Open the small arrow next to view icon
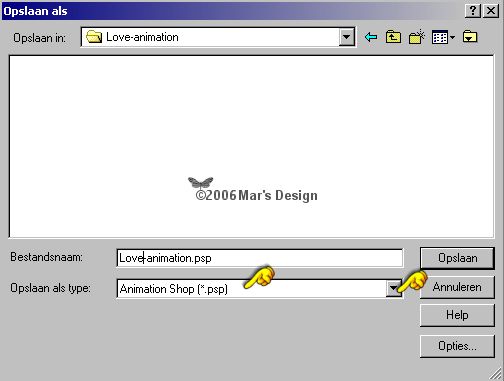 tap(452, 37)
